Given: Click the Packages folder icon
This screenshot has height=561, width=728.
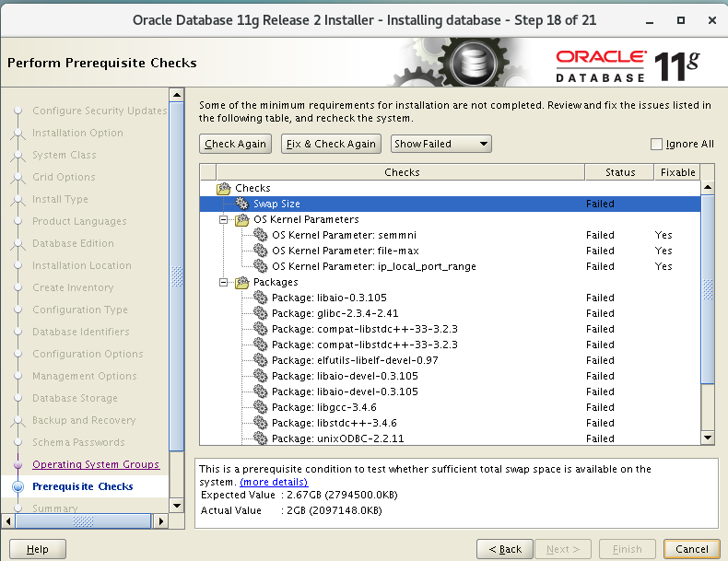Looking at the screenshot, I should 241,282.
